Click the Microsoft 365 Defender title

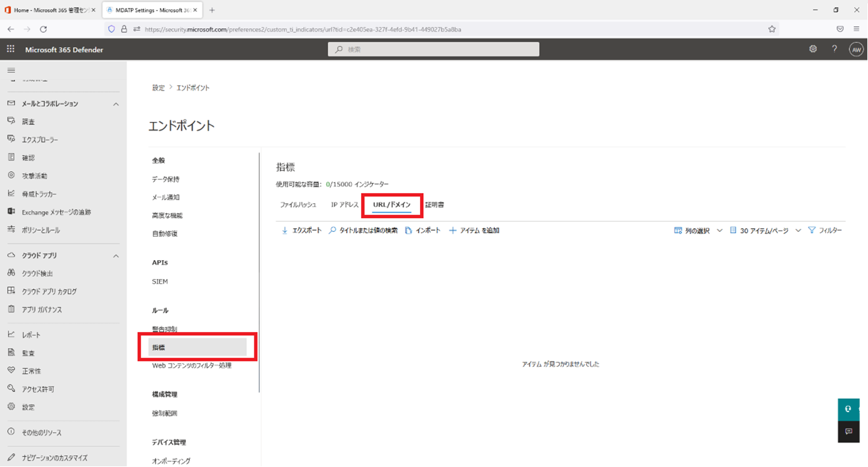pos(64,49)
